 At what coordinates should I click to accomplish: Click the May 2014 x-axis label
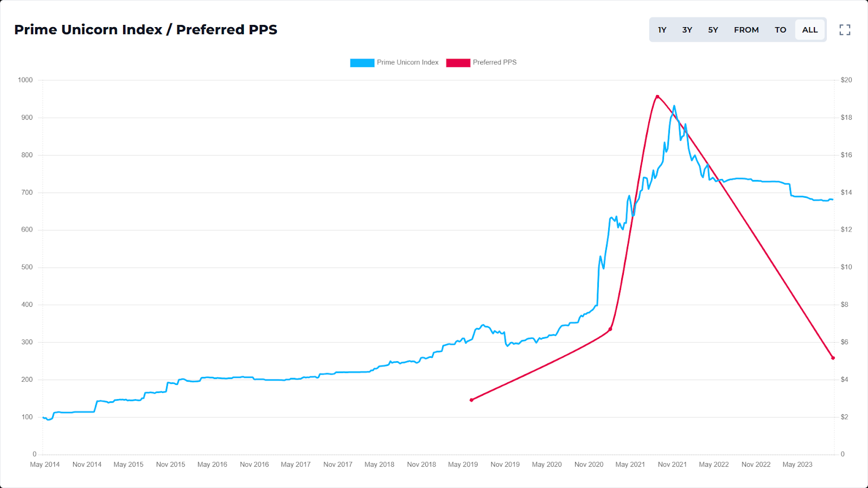point(45,465)
